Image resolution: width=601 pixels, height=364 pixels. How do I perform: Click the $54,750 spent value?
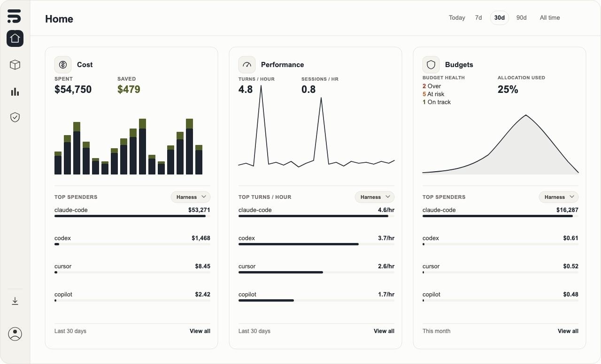[73, 90]
